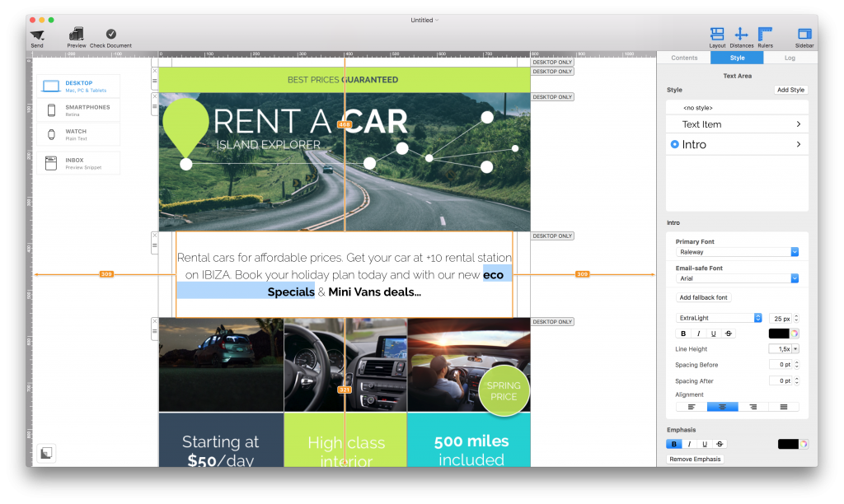Open the ExtraLight font weight dropdown
This screenshot has height=504, width=844.
pos(719,318)
